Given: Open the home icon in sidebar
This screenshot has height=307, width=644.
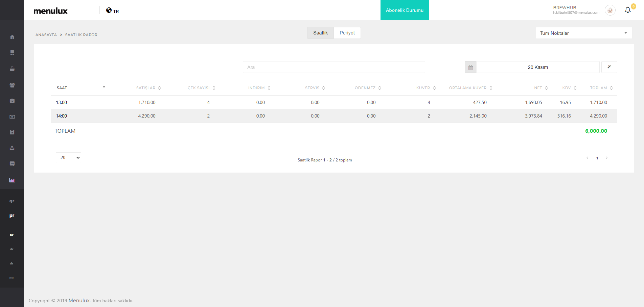Looking at the screenshot, I should 12,37.
